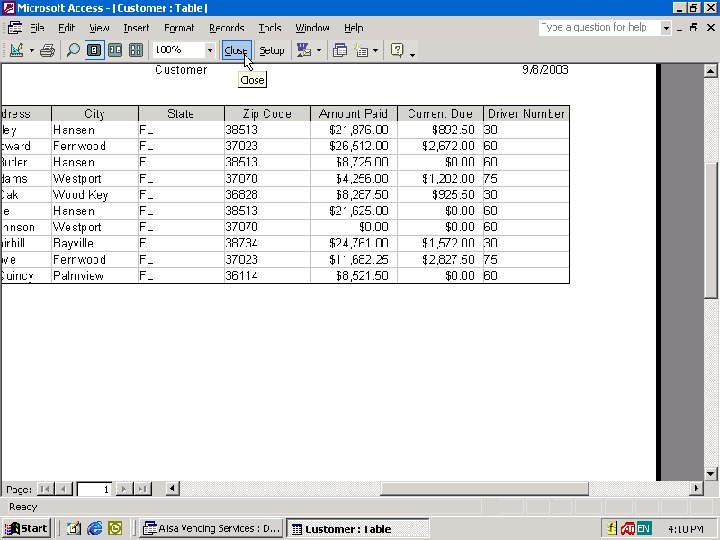Click third quick launch icon
This screenshot has width=720, height=540.
click(x=115, y=529)
